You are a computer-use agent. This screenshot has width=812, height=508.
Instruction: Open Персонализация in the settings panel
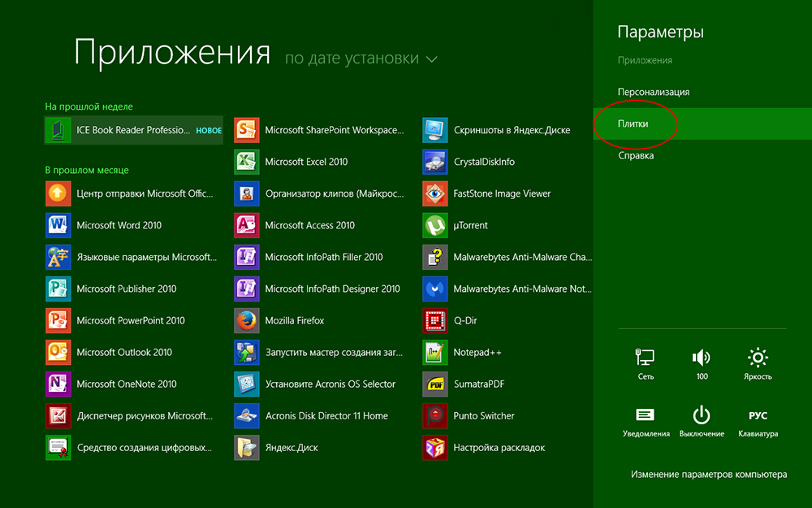click(x=654, y=93)
